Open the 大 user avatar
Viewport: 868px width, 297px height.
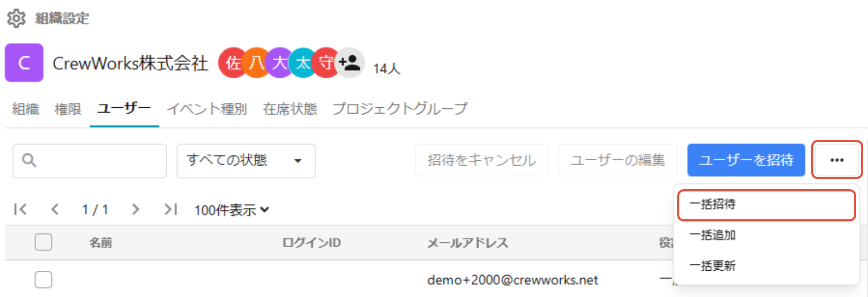click(280, 63)
